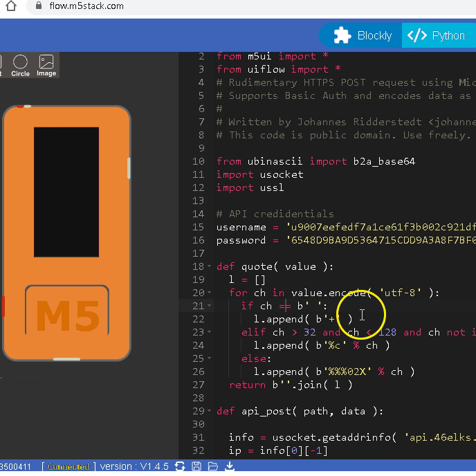476x476 pixels.
Task: Click the browser home icon
Action: (x=11, y=6)
